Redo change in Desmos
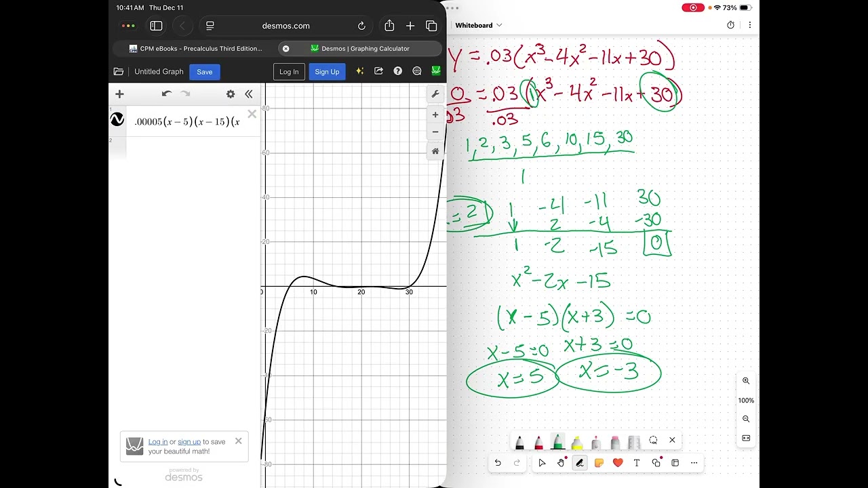868x488 pixels. click(x=185, y=94)
